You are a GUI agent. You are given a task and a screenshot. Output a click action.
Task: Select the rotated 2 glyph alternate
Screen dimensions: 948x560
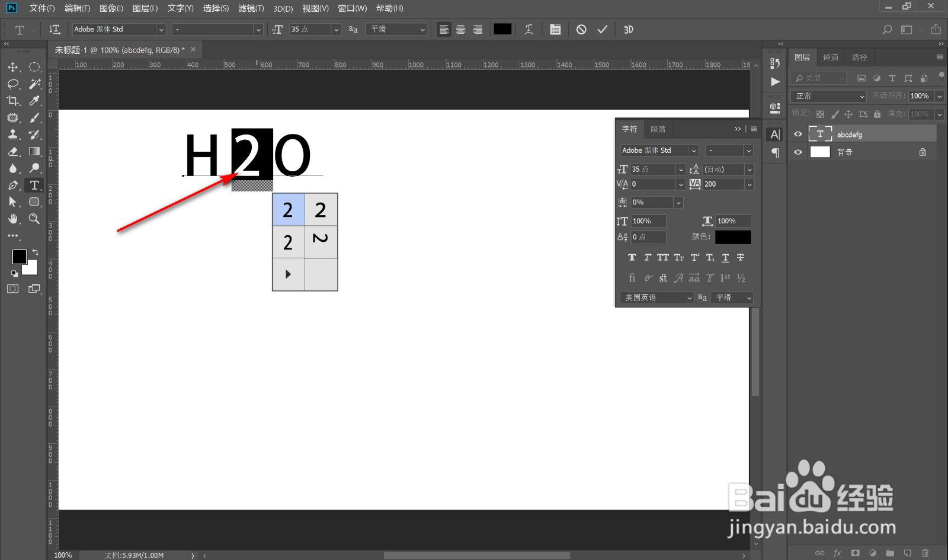[x=321, y=242]
